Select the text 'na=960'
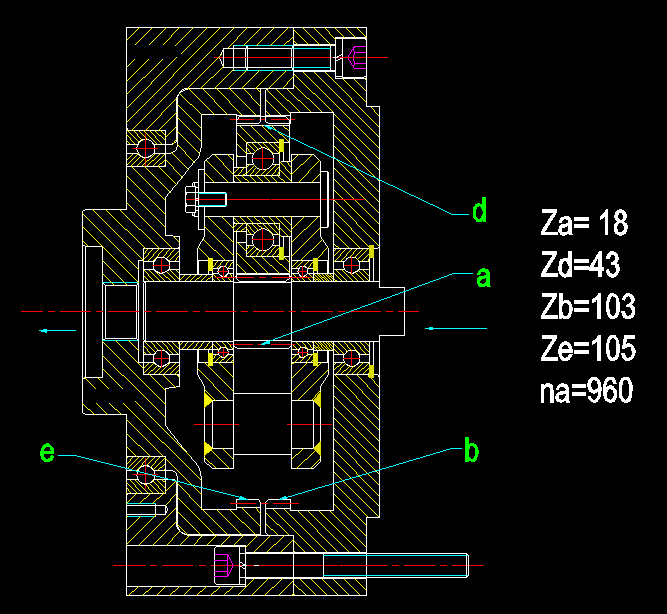 pos(587,390)
